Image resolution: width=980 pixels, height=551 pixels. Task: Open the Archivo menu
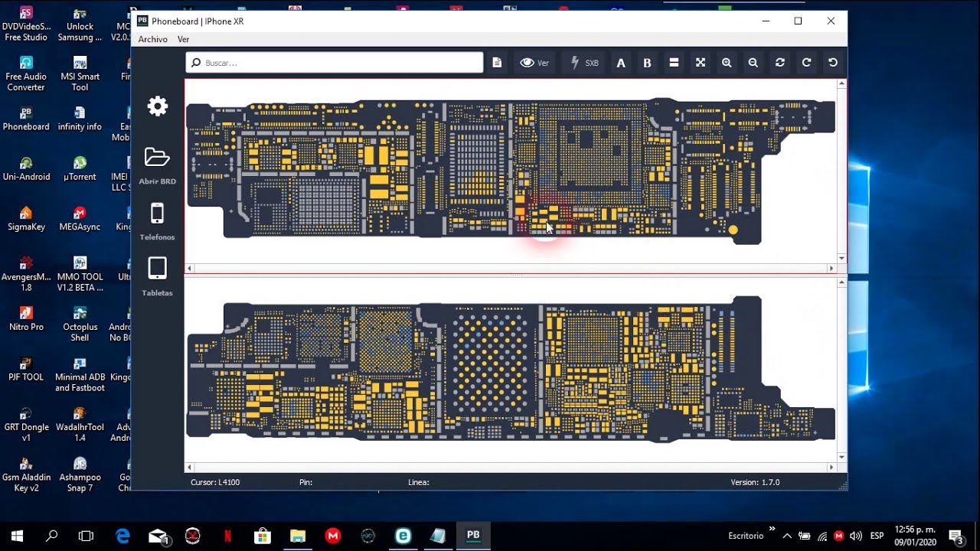click(x=153, y=39)
